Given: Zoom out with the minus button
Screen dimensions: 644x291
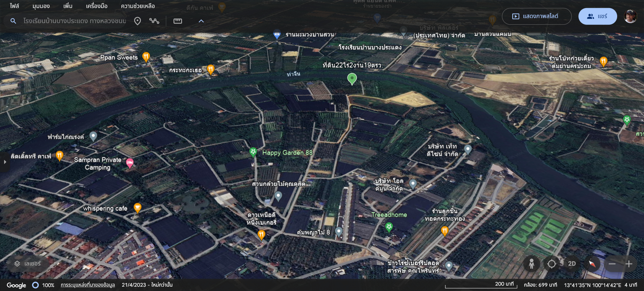Looking at the screenshot, I should (x=612, y=264).
